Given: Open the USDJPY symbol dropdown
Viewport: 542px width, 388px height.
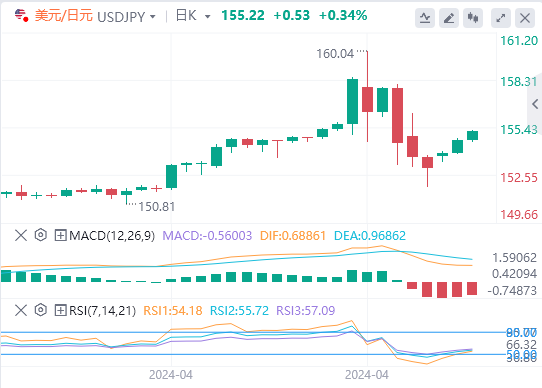Looking at the screenshot, I should point(153,17).
